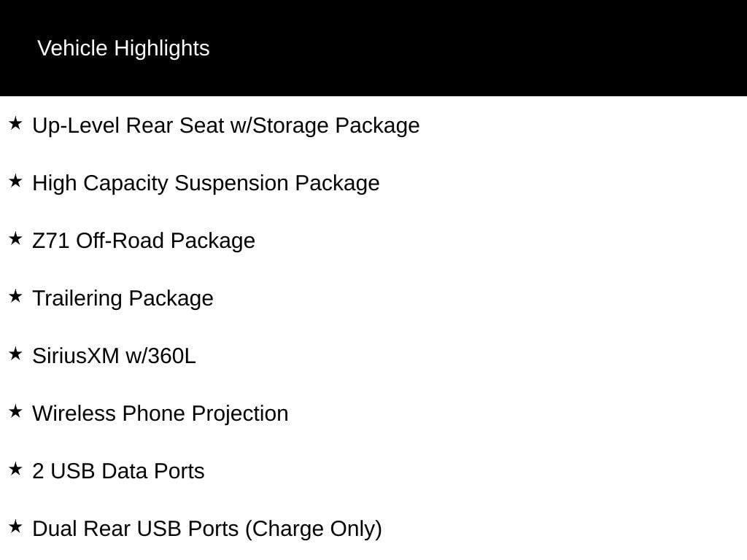The width and height of the screenshot is (747, 560).
Task: Click the word Package in Trailering Package
Action: pyautogui.click(x=171, y=299)
